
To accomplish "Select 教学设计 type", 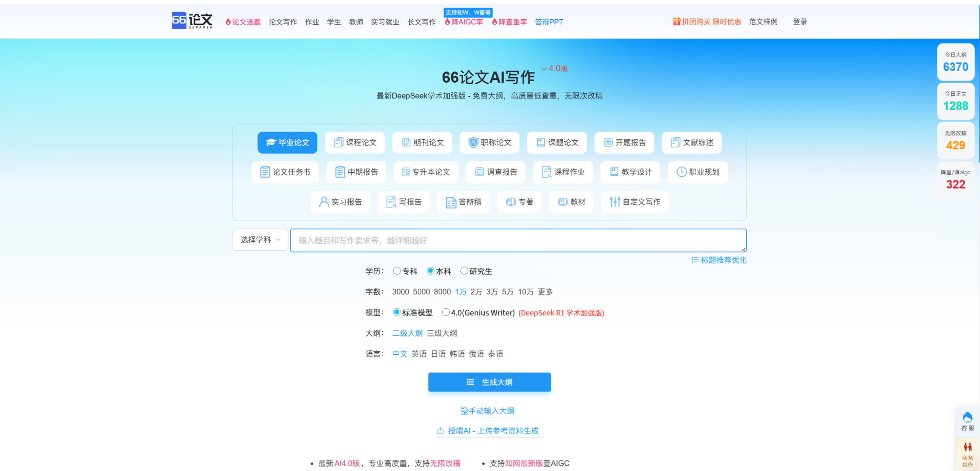I will (630, 172).
